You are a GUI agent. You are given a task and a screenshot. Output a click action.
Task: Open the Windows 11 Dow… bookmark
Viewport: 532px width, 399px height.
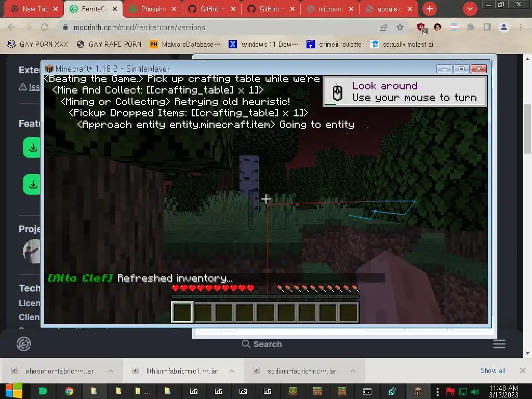[263, 44]
